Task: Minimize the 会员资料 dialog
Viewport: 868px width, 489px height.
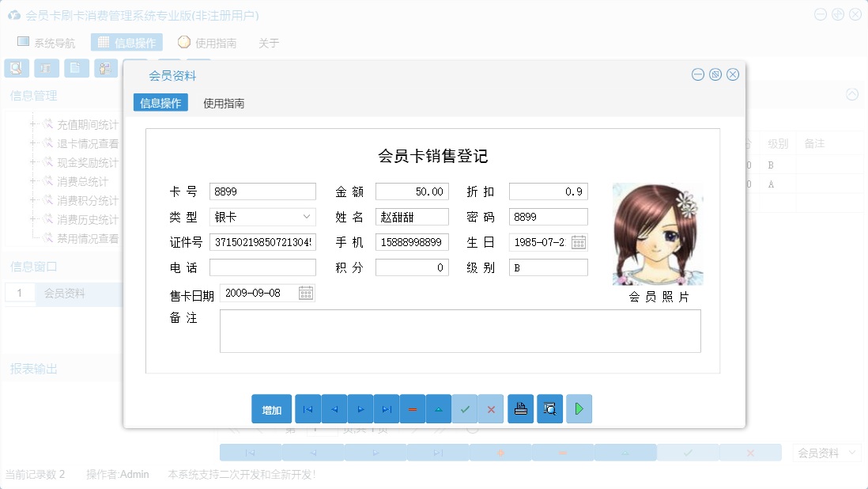Action: coord(698,74)
